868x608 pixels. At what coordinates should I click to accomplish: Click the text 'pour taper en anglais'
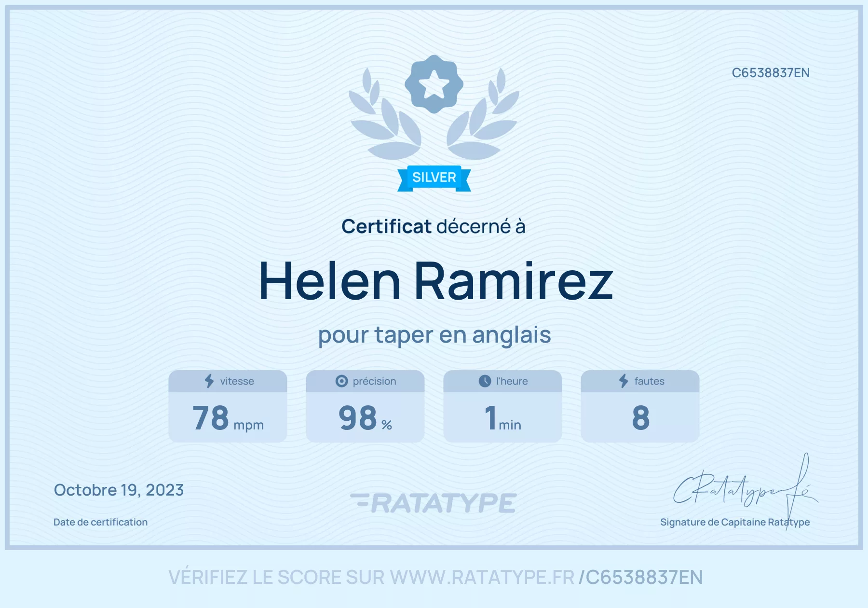click(x=434, y=335)
